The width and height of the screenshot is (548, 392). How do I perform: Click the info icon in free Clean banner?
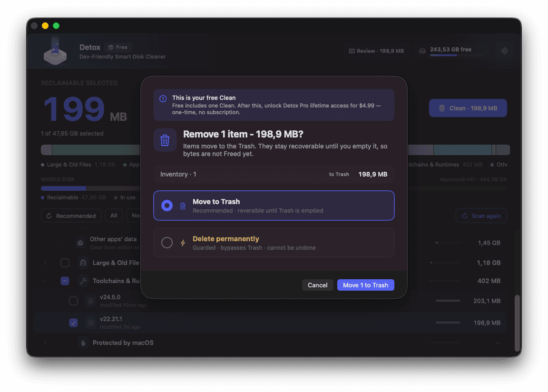coord(163,98)
